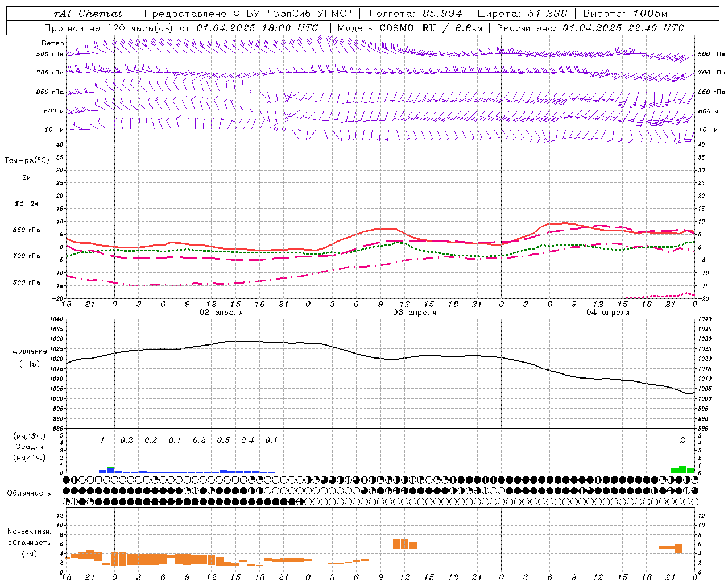
Task: Click the Конвективн. convective cloud label
Action: [x=29, y=531]
